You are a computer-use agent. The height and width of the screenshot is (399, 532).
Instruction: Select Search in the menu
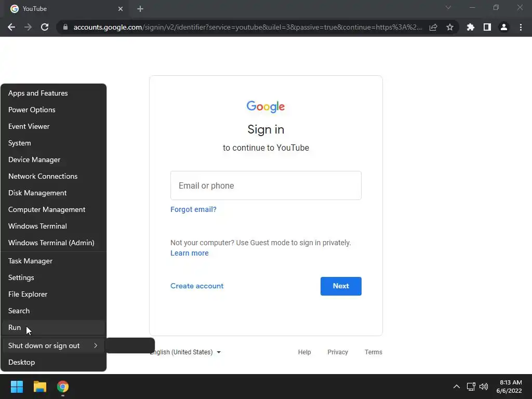pos(54,311)
